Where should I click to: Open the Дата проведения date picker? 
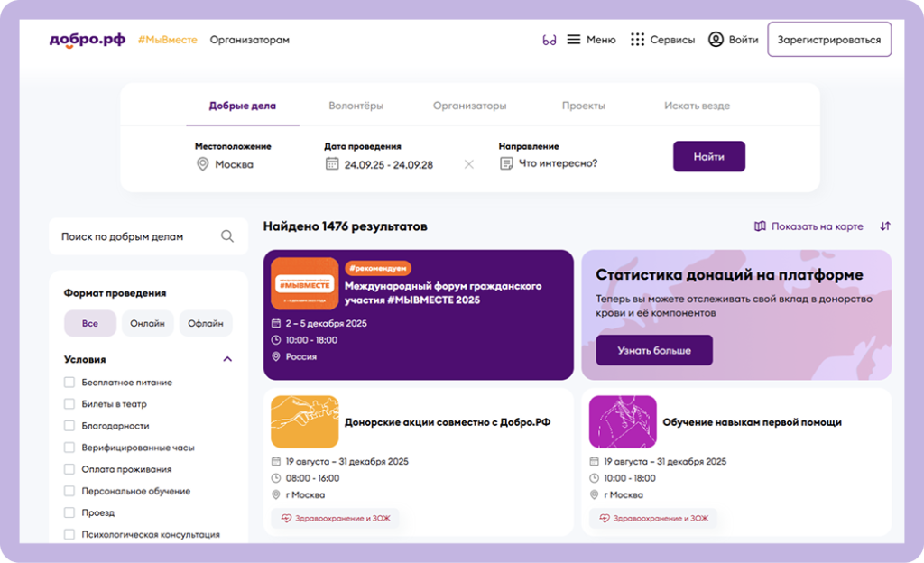388,164
